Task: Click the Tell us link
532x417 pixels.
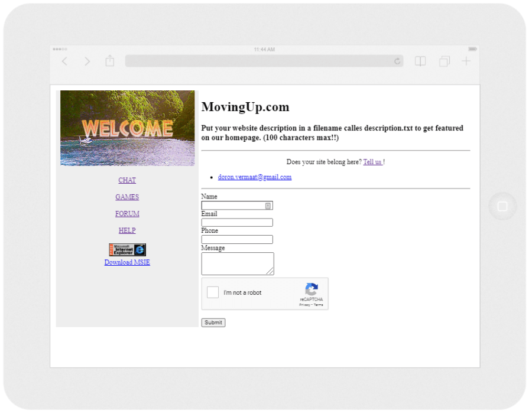Action: click(x=372, y=161)
